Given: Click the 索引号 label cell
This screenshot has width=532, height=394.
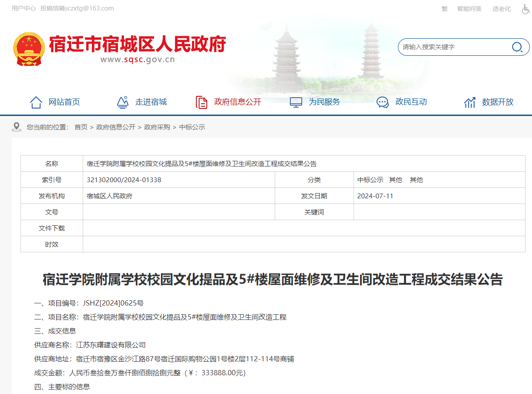Looking at the screenshot, I should coord(52,180).
